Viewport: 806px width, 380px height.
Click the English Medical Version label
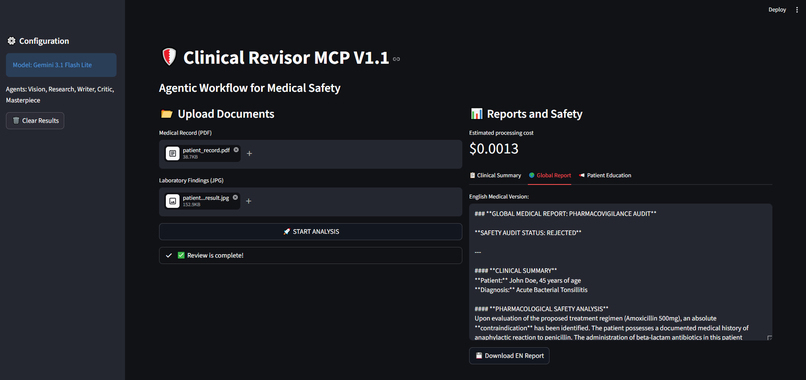[x=499, y=196]
